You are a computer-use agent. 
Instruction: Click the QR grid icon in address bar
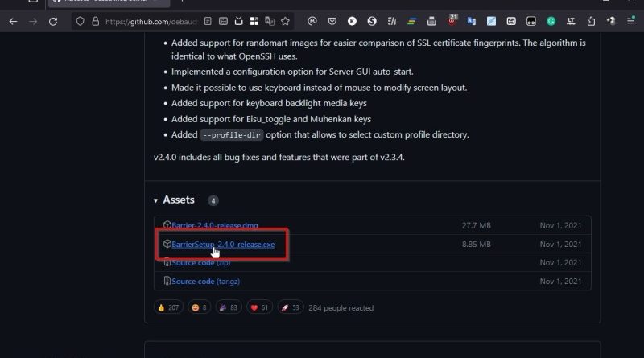tap(254, 21)
